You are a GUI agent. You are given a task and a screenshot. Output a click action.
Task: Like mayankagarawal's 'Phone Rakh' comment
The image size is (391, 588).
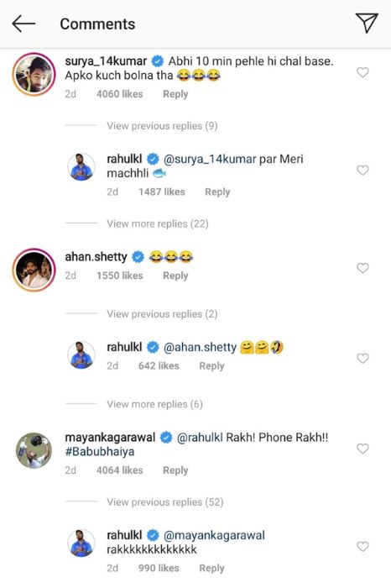[x=362, y=449]
